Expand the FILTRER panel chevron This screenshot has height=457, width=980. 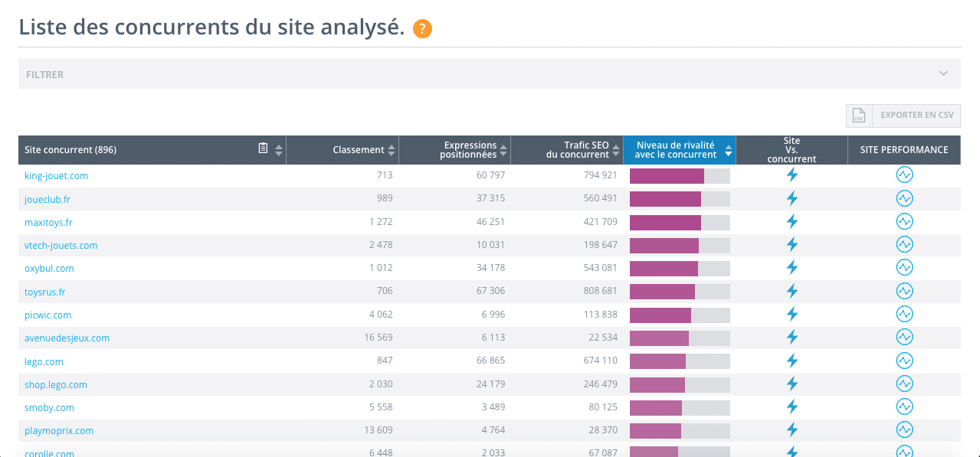pos(943,73)
